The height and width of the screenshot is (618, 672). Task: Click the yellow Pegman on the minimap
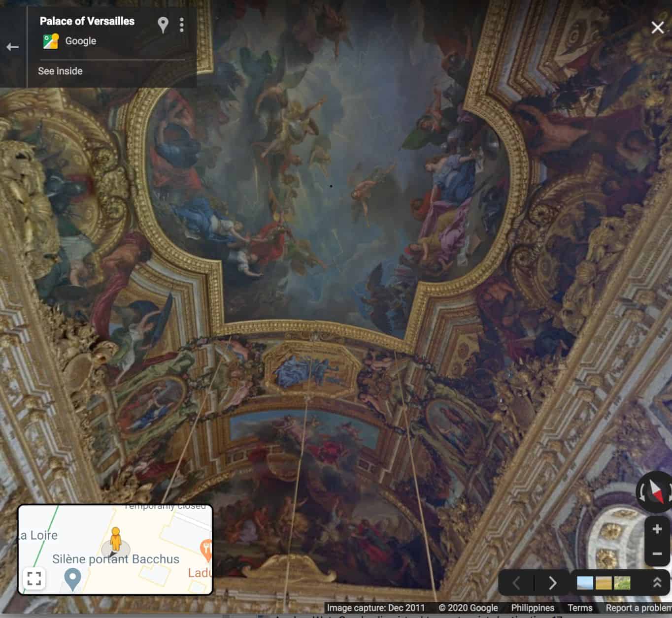115,539
